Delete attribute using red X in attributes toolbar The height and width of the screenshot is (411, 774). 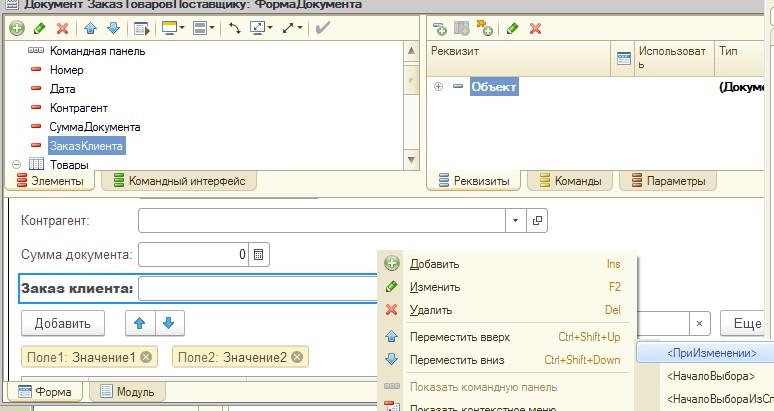coord(535,29)
